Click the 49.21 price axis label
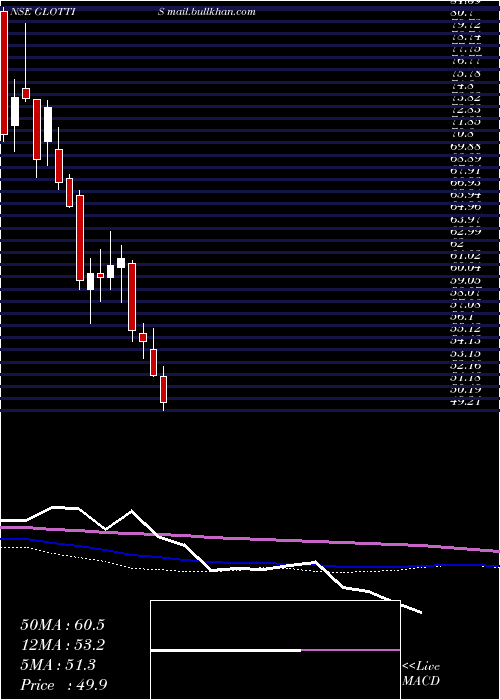500x700 pixels. tap(466, 402)
